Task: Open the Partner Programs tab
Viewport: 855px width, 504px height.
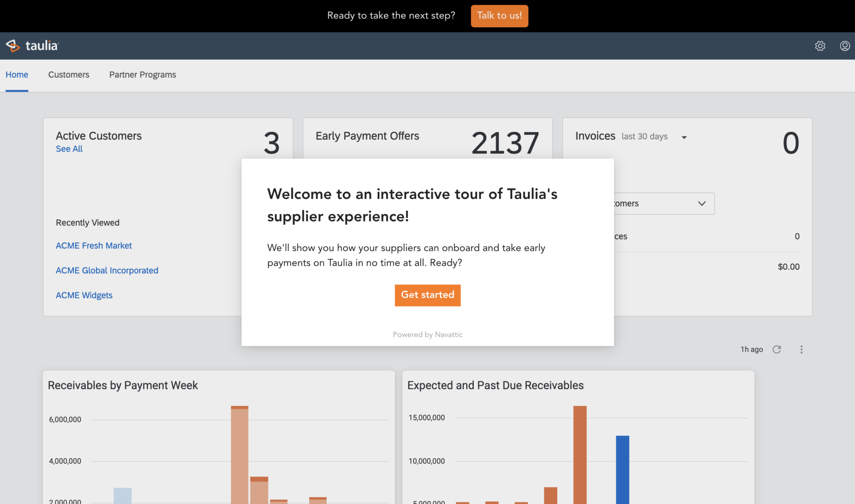Action: 142,75
